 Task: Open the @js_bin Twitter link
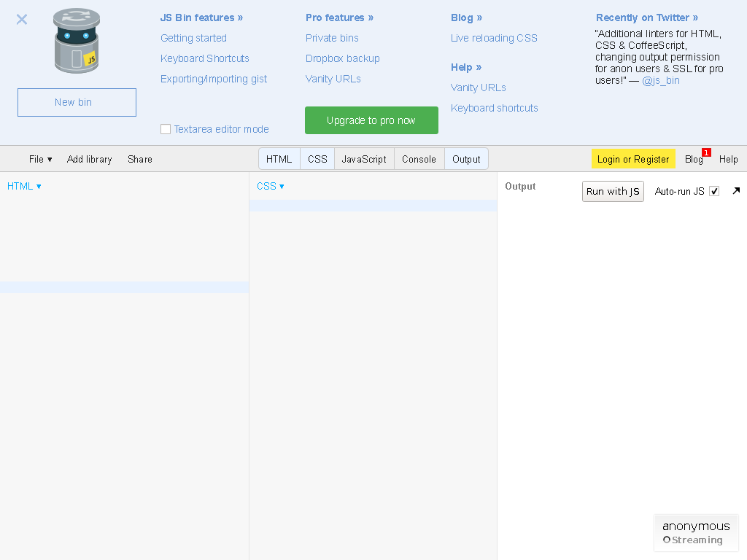661,80
